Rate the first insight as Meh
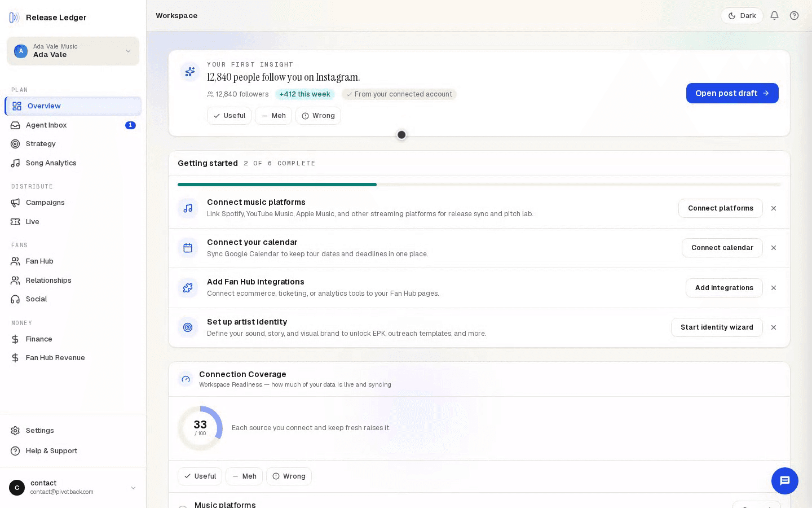 (x=273, y=116)
